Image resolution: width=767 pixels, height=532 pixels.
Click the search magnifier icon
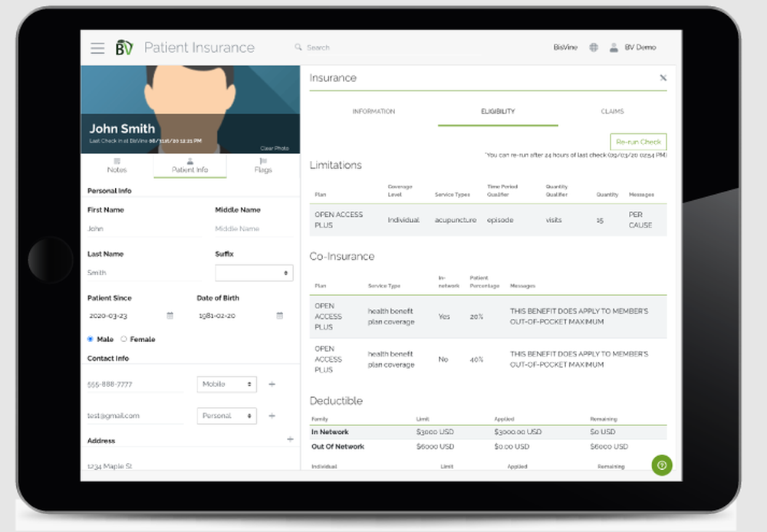point(299,47)
